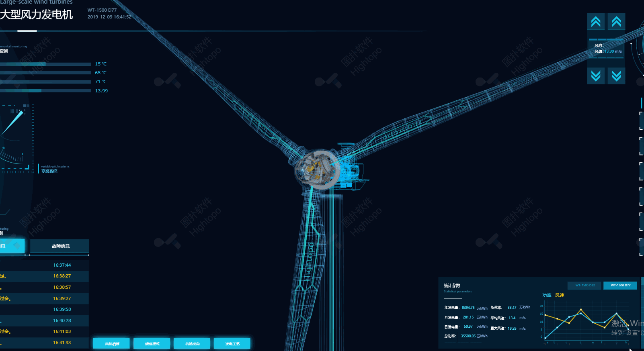Toggle the 功率 chart legend series
This screenshot has height=351, width=644.
click(547, 295)
